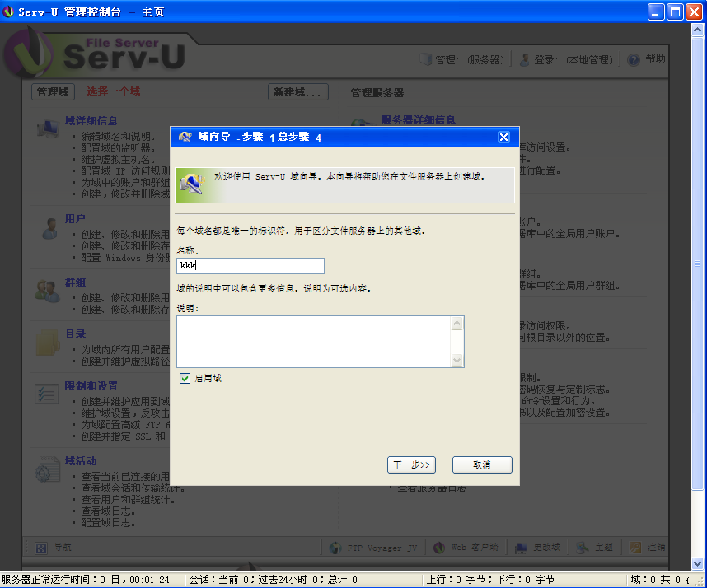Click the 名称 input field containing kkk
The width and height of the screenshot is (707, 588).
coord(250,266)
